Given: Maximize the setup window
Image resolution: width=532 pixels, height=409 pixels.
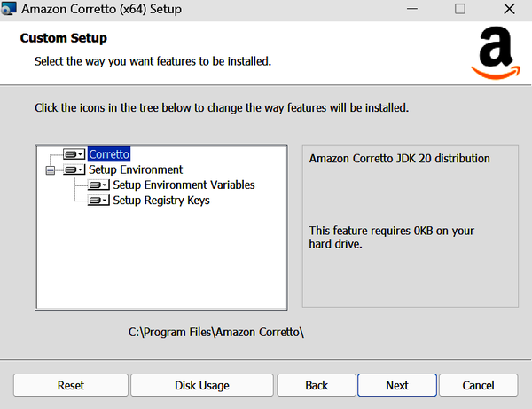Looking at the screenshot, I should pos(460,9).
